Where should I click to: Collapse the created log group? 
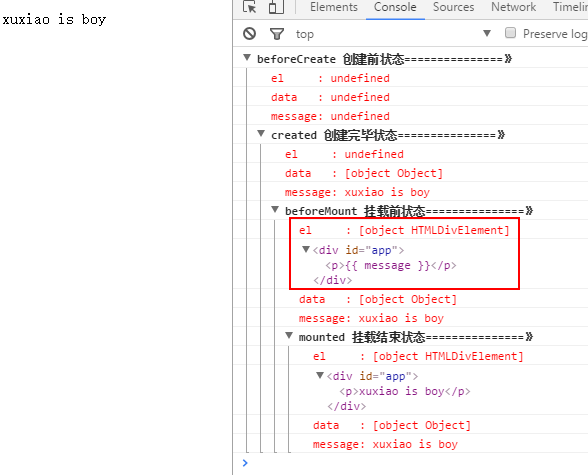(261, 133)
